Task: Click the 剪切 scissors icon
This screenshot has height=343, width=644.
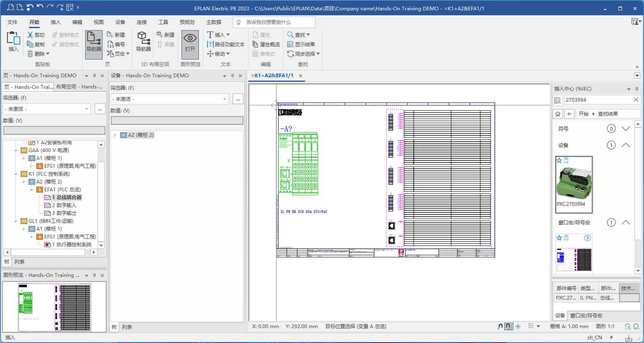Action: [30, 35]
